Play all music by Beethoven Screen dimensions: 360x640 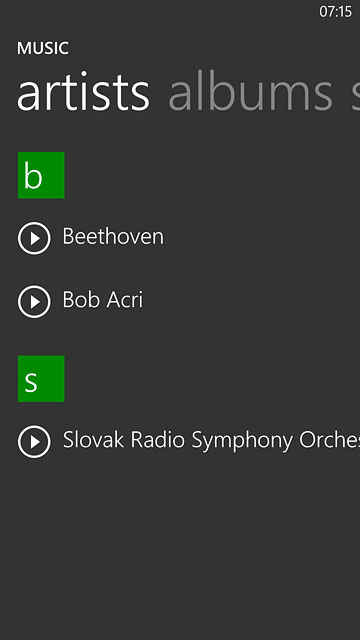pos(34,238)
